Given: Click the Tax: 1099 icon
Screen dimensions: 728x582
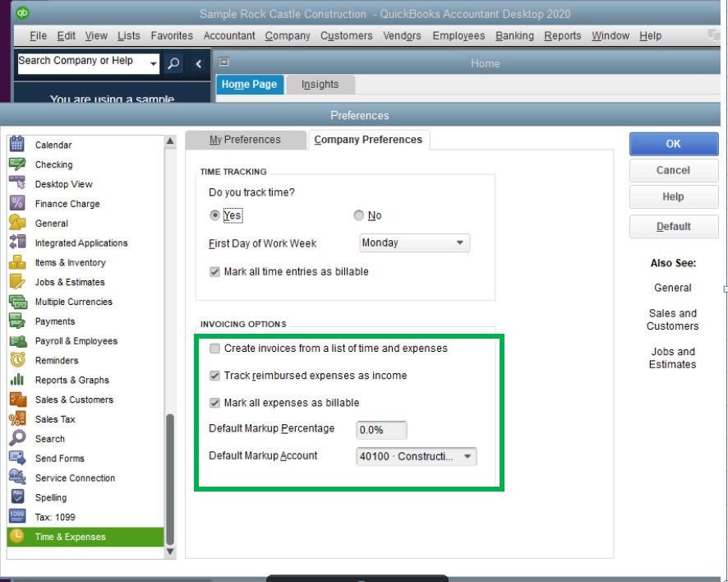Looking at the screenshot, I should tap(17, 516).
